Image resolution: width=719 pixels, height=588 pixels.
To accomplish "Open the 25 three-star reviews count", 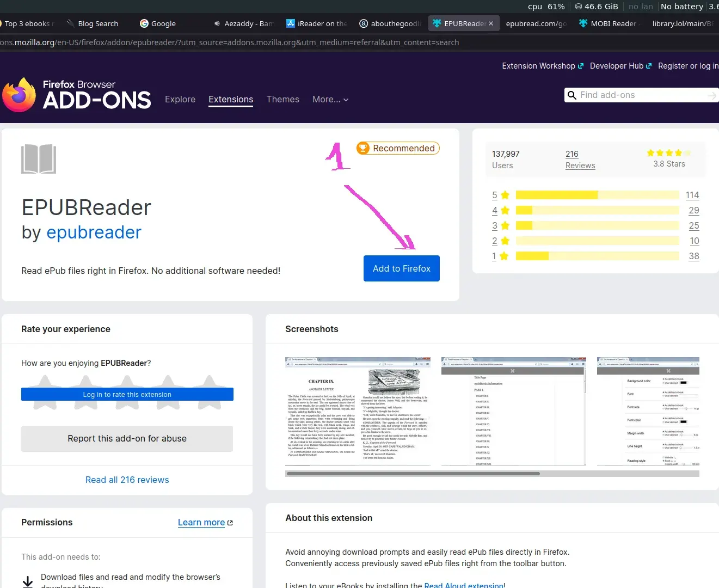I will [x=694, y=225].
